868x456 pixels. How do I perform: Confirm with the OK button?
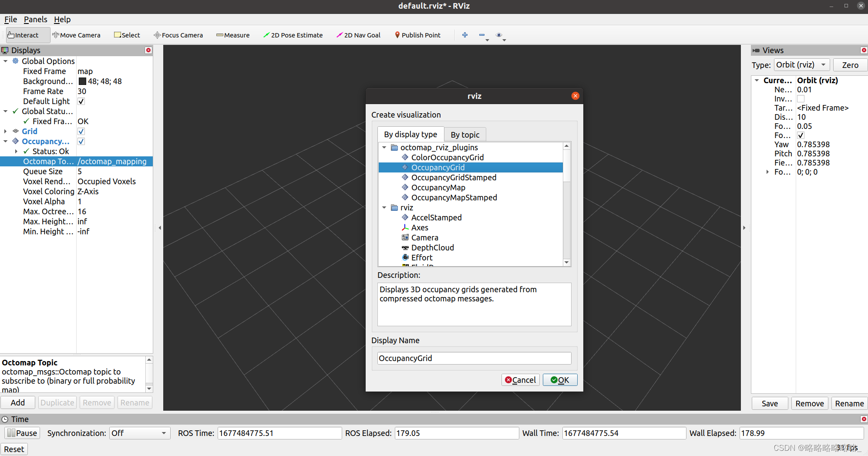click(560, 379)
